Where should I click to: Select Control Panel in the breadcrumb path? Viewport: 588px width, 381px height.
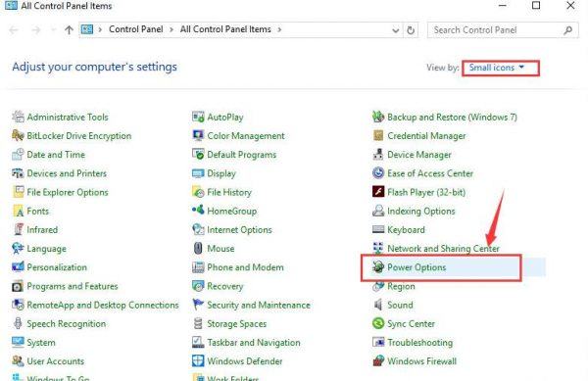[136, 29]
